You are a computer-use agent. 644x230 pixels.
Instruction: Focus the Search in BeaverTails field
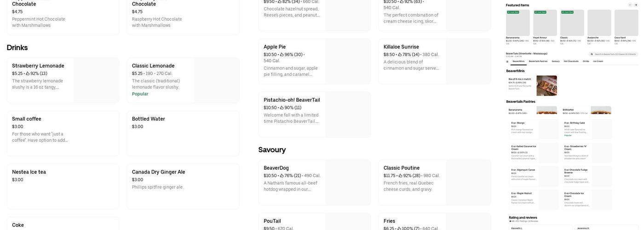click(x=615, y=54)
